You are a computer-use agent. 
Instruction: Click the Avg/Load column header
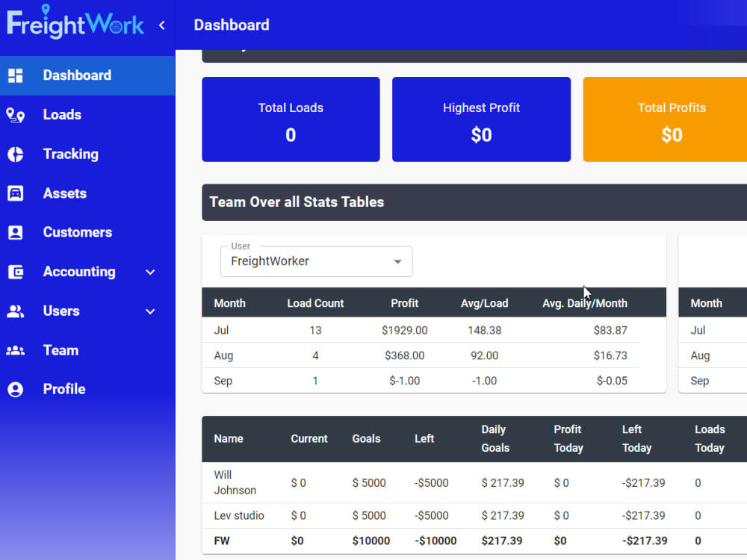[485, 303]
